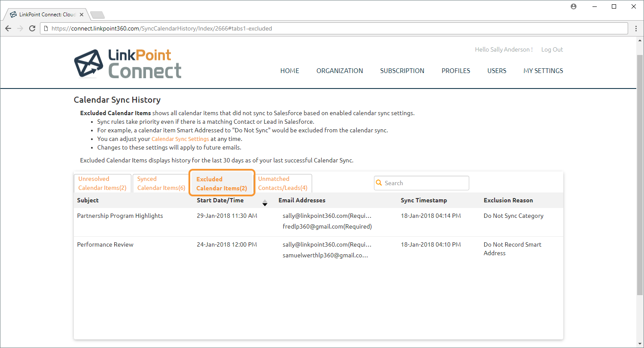Open MY SETTINGS in navigation
This screenshot has height=348, width=644.
(x=543, y=71)
